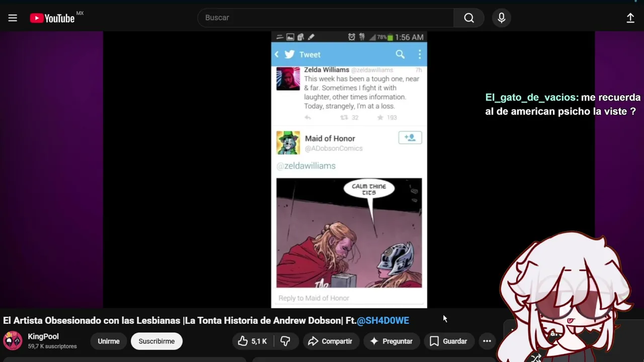Click the Preguntar ask button
The image size is (644, 362).
click(x=391, y=341)
